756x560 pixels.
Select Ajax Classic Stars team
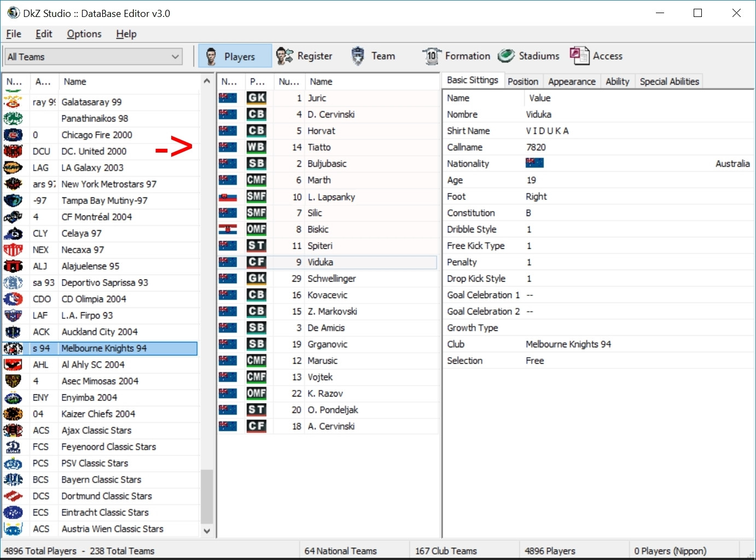click(x=96, y=430)
